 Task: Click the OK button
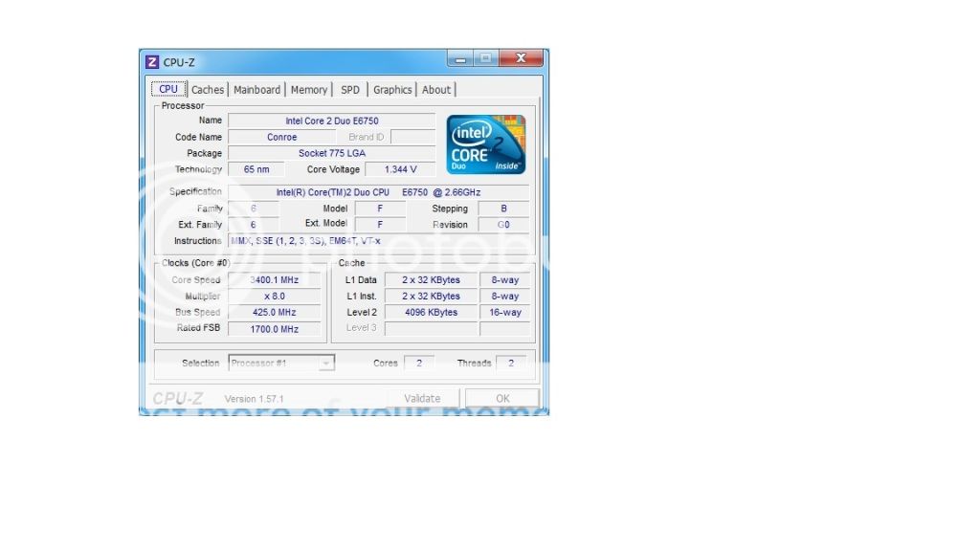(502, 398)
